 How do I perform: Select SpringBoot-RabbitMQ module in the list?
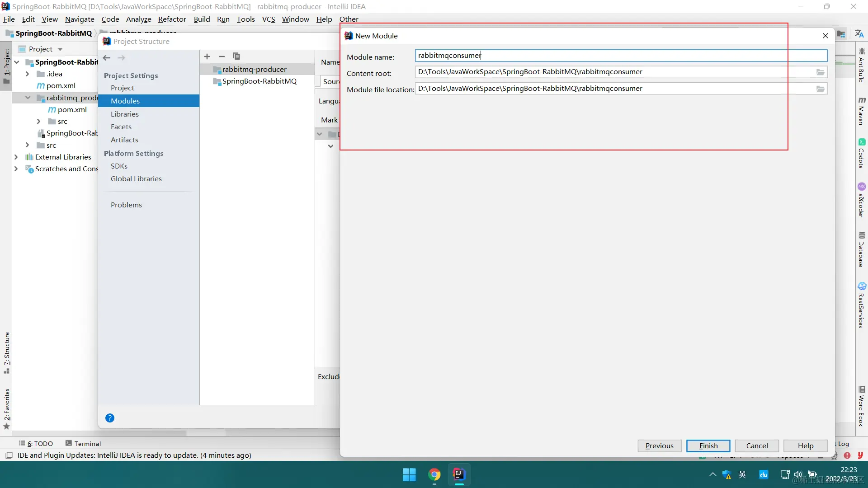pyautogui.click(x=259, y=81)
